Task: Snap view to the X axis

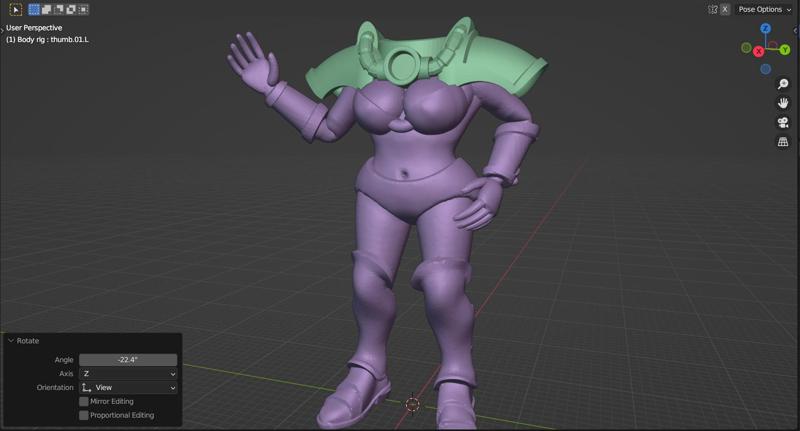Action: [x=759, y=52]
